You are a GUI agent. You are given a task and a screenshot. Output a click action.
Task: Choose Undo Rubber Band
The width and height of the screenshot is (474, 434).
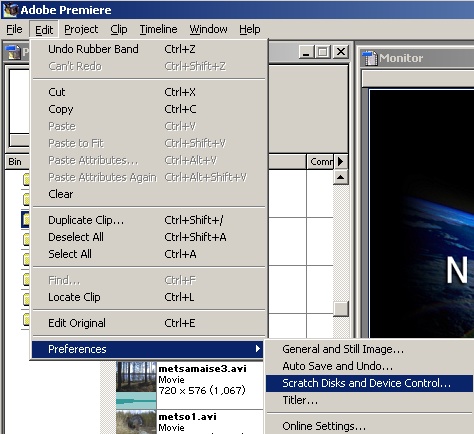click(x=149, y=49)
